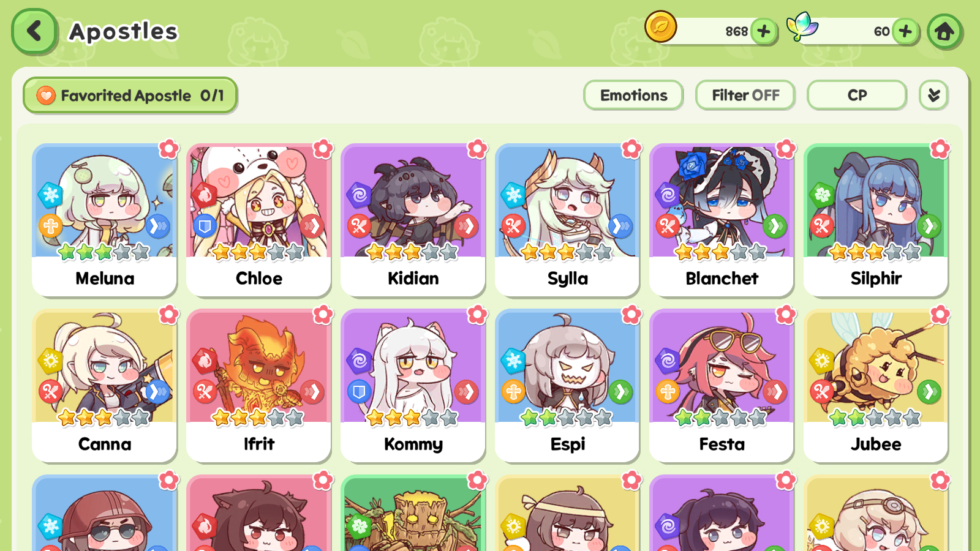The height and width of the screenshot is (551, 980).
Task: Click Meluna's ice element snowflake icon
Action: click(51, 195)
